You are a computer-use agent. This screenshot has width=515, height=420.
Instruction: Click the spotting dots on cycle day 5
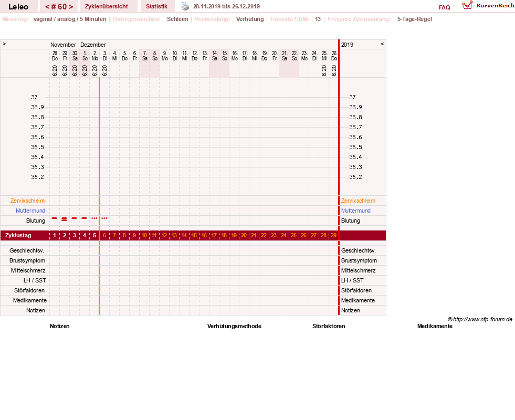(x=94, y=218)
